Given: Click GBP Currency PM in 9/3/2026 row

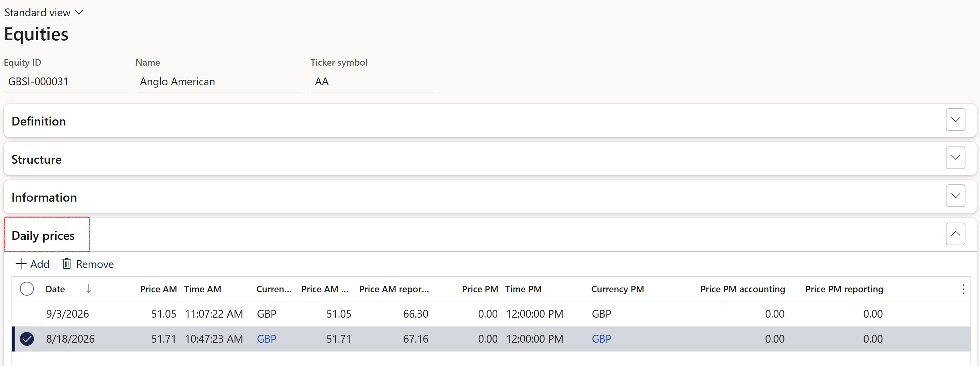Looking at the screenshot, I should click(601, 314).
